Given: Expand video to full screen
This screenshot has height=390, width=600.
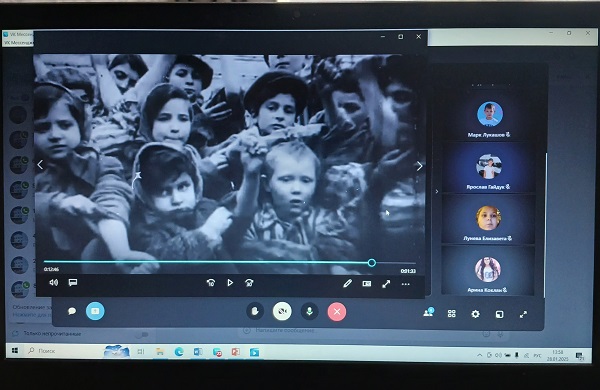Looking at the screenshot, I should tap(386, 284).
